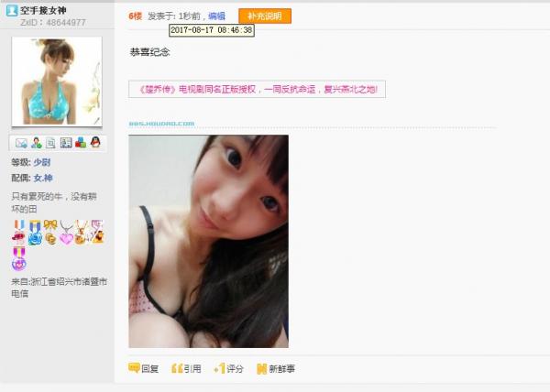Viewport: 550px width, 392px height.
Task: Open the 楚乔传 pink advertisement link
Action: coord(257,90)
